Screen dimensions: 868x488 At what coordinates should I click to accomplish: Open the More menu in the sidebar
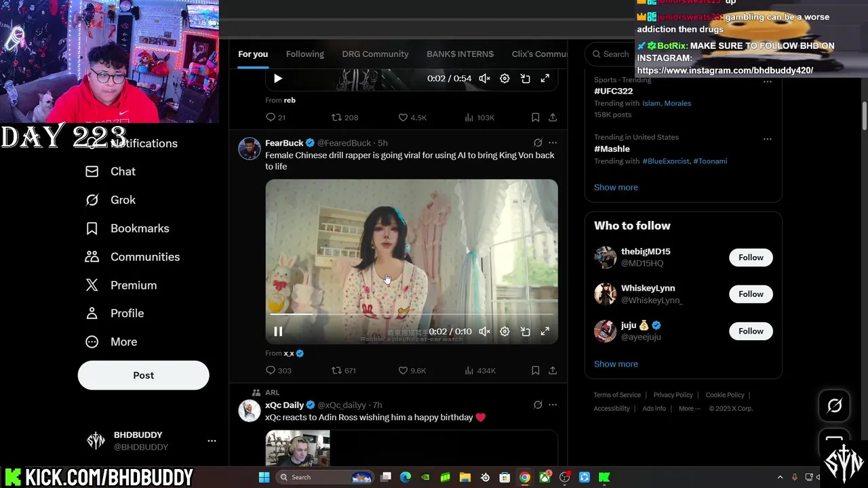(x=111, y=342)
